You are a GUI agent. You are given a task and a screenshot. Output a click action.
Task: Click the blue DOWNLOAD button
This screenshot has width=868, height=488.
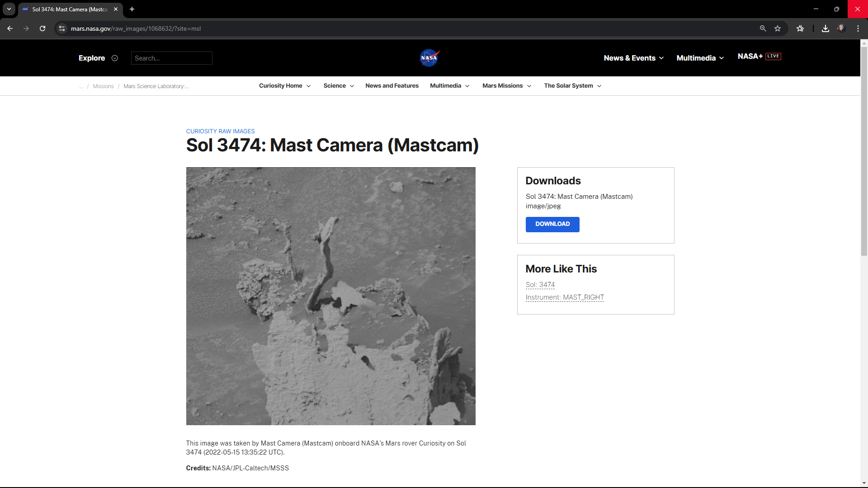[552, 225]
